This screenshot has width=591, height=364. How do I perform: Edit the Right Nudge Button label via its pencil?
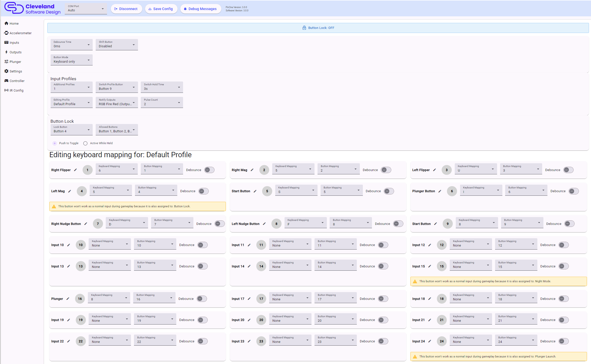[86, 224]
